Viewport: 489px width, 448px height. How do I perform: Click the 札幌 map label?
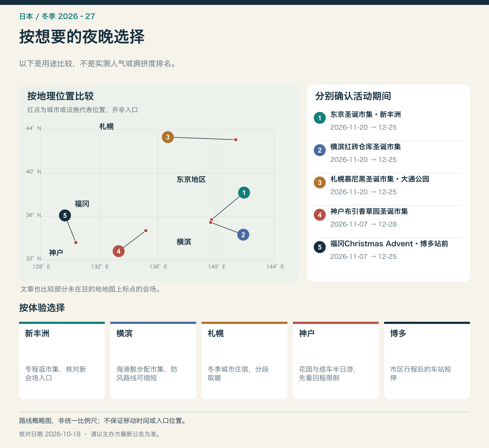(x=106, y=127)
